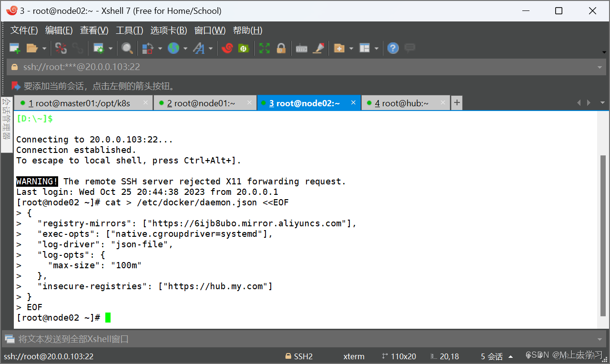The image size is (610, 364).
Task: Expand the Font dropdown arrow
Action: (210, 48)
